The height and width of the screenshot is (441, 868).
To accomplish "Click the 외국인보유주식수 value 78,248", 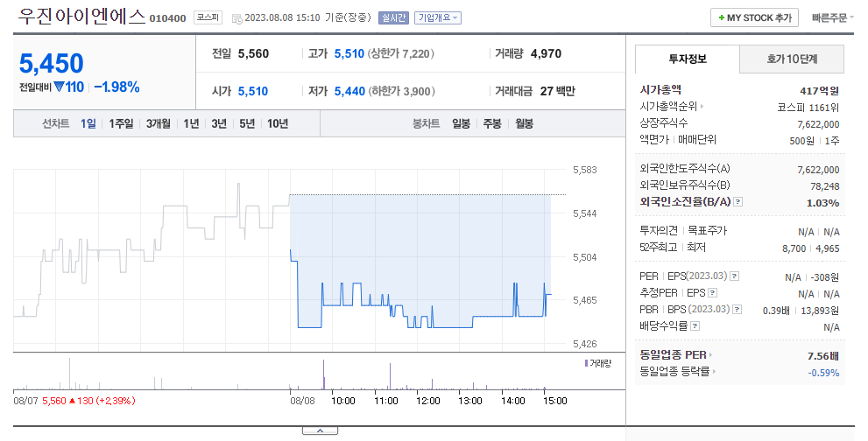I will [x=825, y=186].
